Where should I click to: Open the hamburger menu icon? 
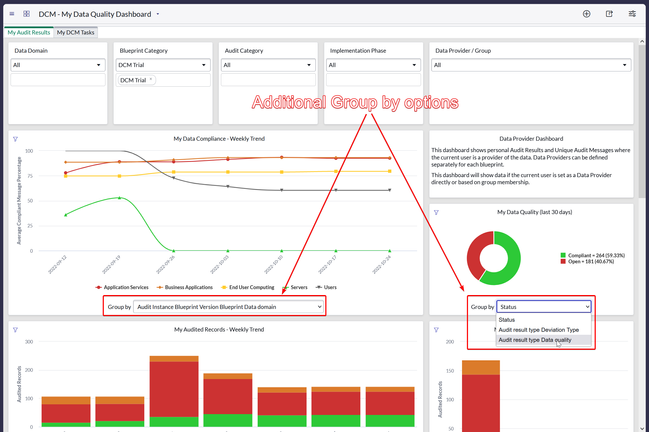pos(12,14)
